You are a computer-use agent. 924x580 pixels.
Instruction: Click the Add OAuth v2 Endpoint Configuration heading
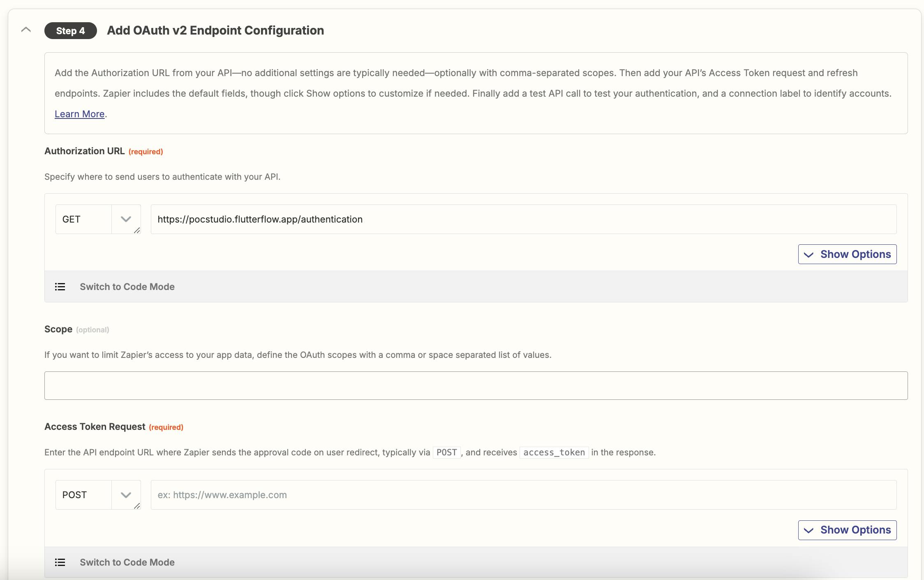pos(215,30)
